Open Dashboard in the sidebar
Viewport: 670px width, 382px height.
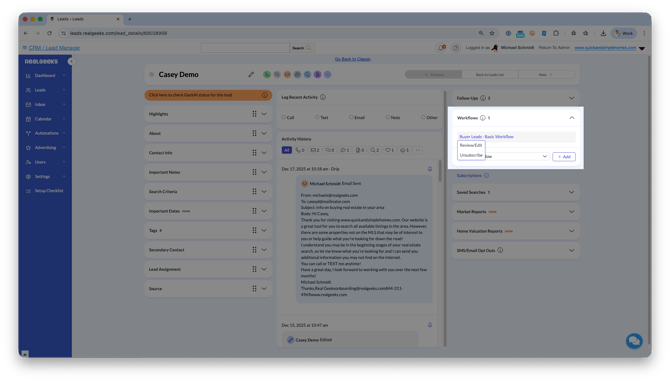(x=45, y=76)
